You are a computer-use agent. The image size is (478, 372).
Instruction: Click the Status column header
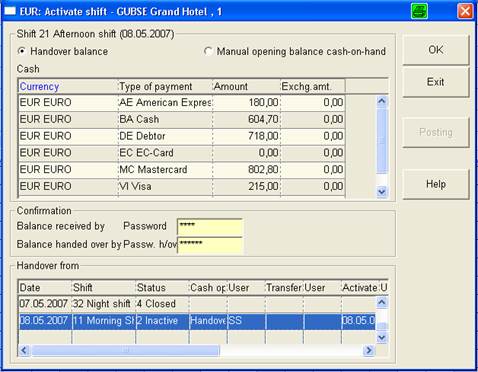(x=162, y=287)
